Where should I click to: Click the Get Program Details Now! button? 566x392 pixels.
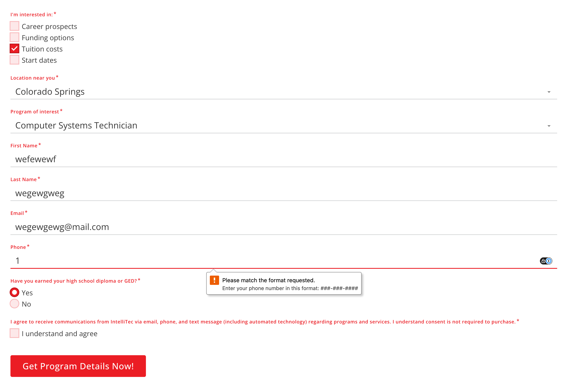point(78,366)
